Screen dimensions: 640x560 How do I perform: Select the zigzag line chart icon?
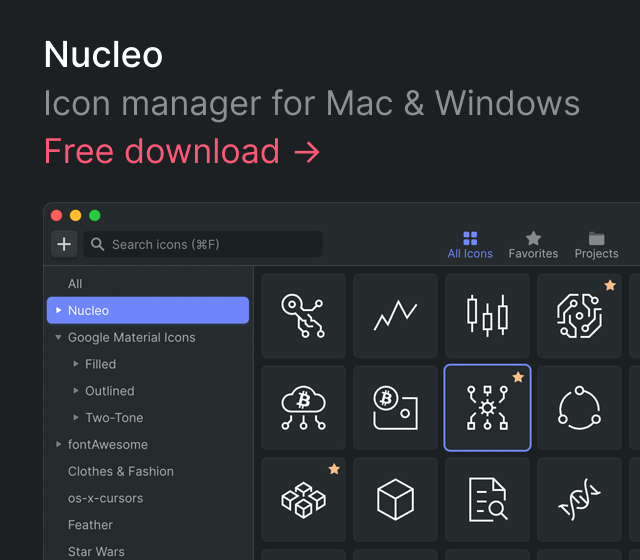[395, 316]
